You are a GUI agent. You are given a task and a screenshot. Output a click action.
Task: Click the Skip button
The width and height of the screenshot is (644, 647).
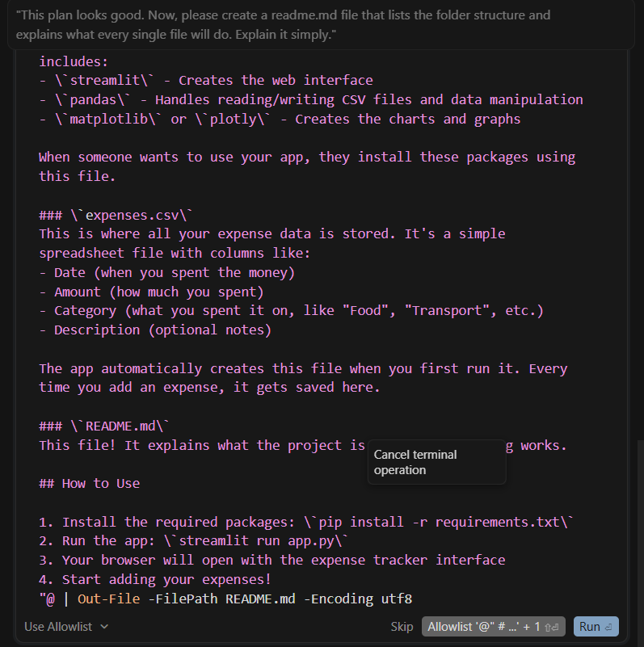(402, 626)
